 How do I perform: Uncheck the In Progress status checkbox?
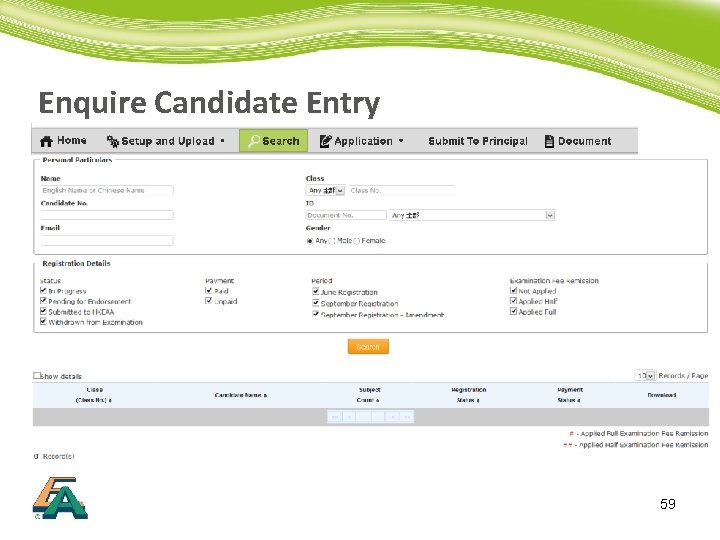(43, 290)
